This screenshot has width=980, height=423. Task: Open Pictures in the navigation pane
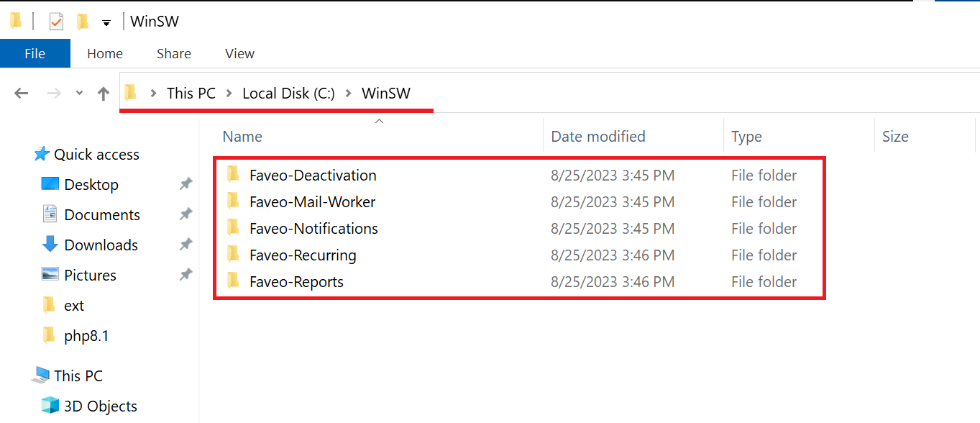click(x=90, y=276)
